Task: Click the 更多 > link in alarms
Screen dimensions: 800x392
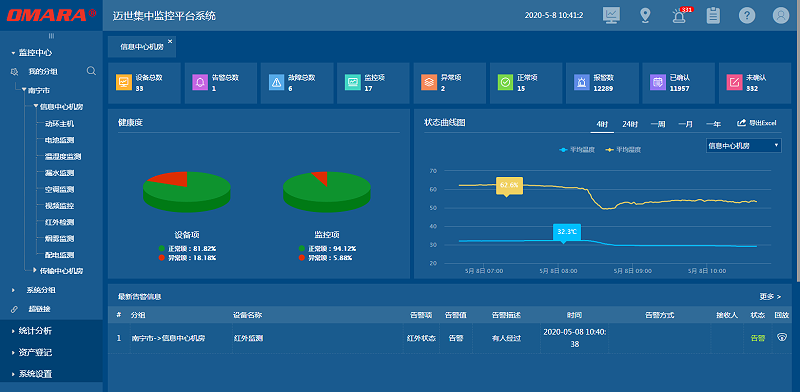Action: tap(770, 297)
